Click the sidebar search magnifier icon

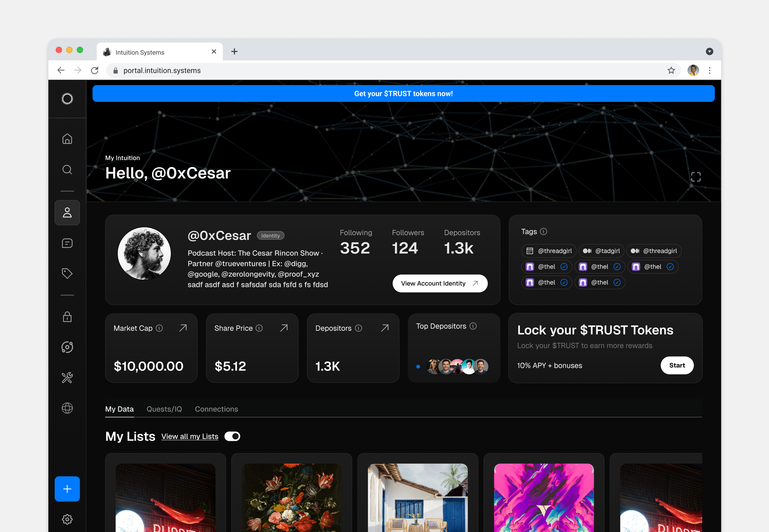coord(67,170)
